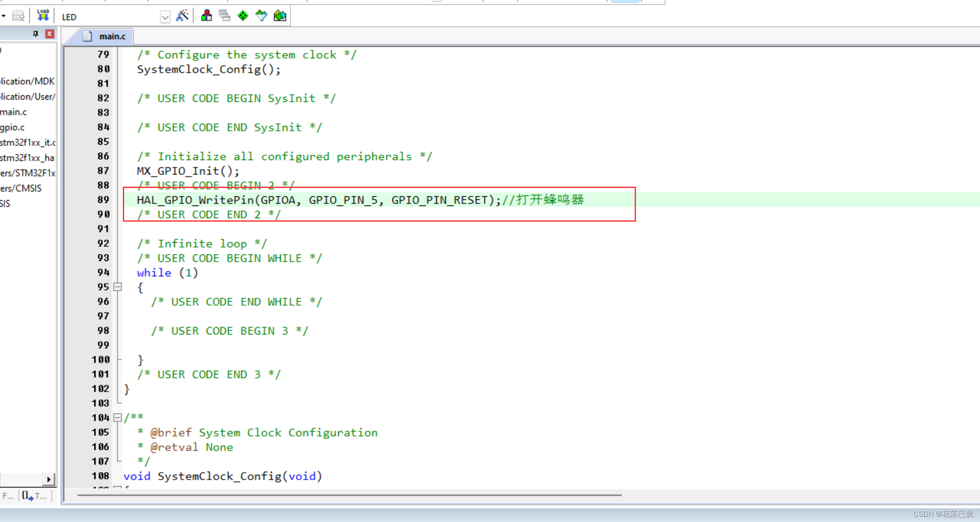Launch the Pack Installer icon
The width and height of the screenshot is (980, 522).
click(280, 15)
